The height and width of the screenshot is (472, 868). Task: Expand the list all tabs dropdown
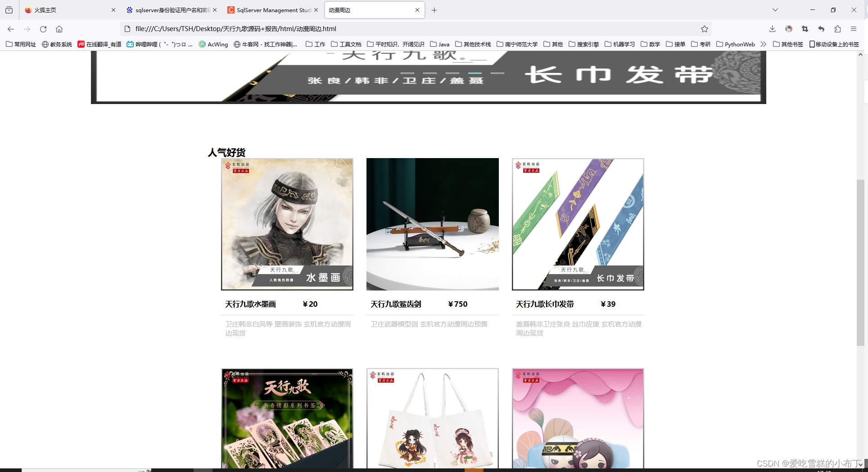click(775, 10)
